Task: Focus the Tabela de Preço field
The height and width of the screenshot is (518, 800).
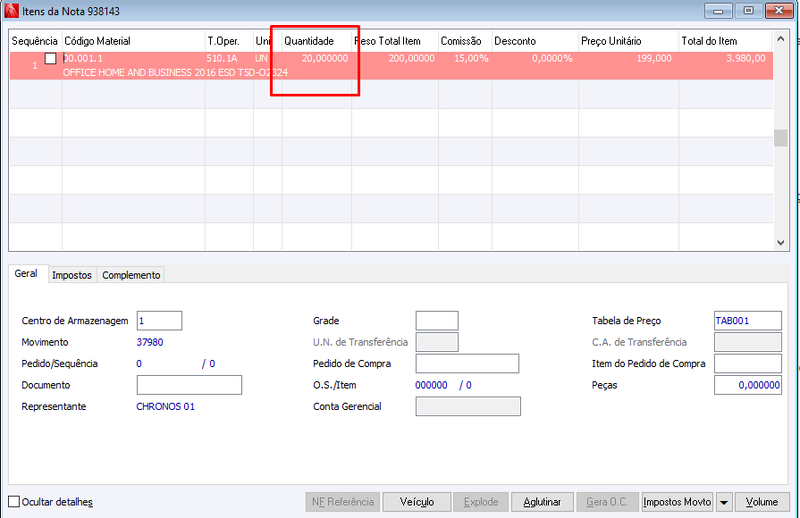Action: pos(748,321)
